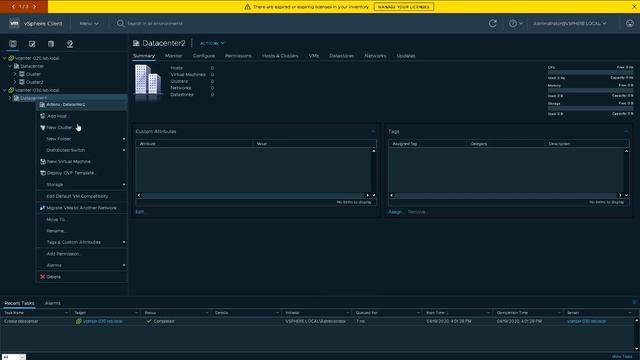Click the Datacenter2 title icon
This screenshot has width=640, height=360.
tap(136, 43)
